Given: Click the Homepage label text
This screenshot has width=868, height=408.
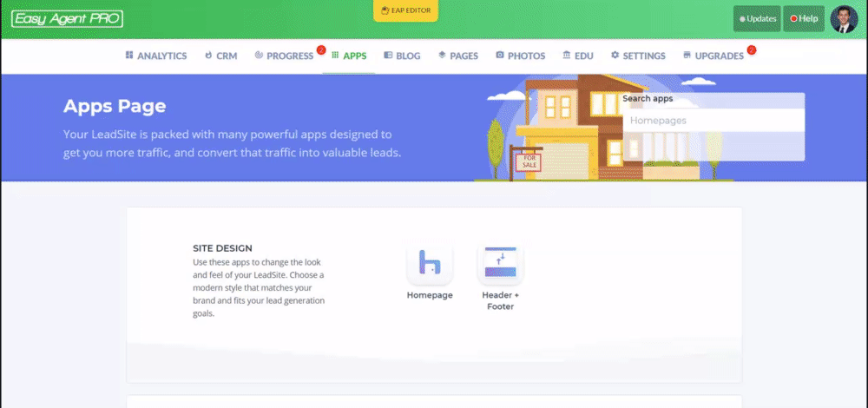Looking at the screenshot, I should click(x=430, y=295).
